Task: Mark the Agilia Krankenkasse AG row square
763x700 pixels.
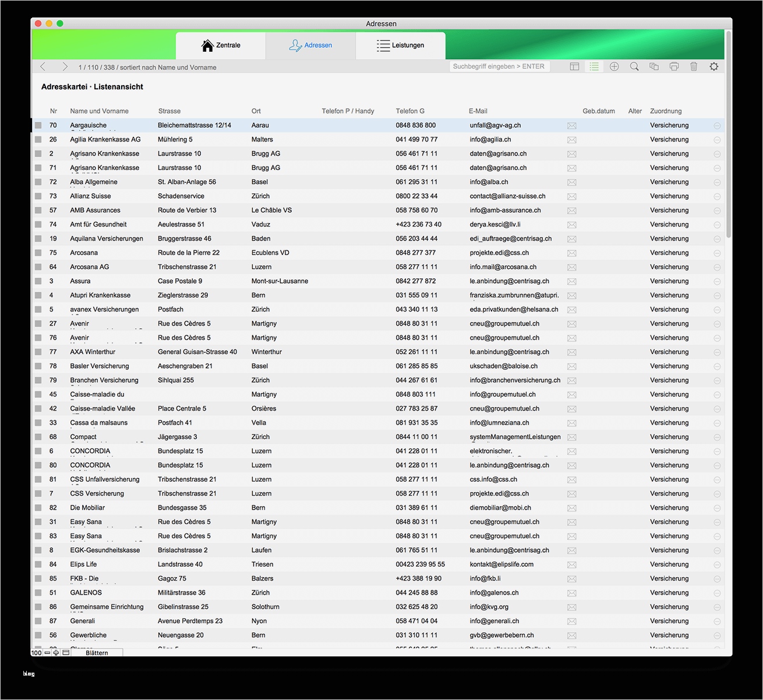Action: tap(38, 140)
